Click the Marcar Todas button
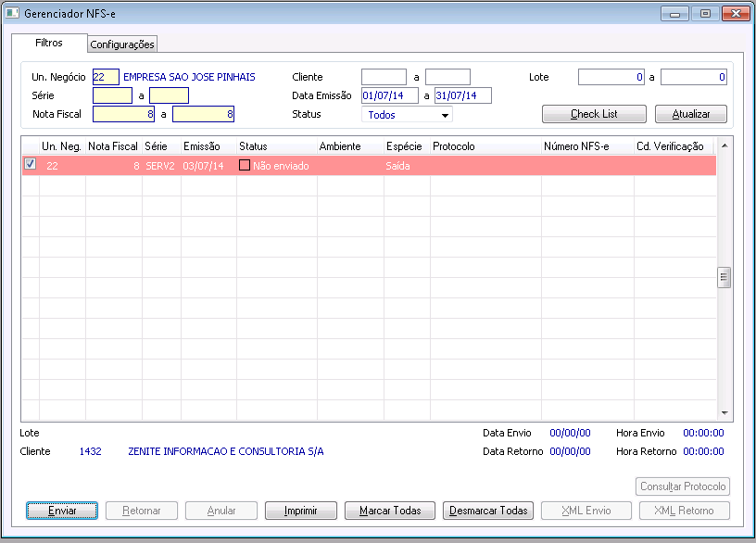The height and width of the screenshot is (543, 756). click(x=390, y=511)
